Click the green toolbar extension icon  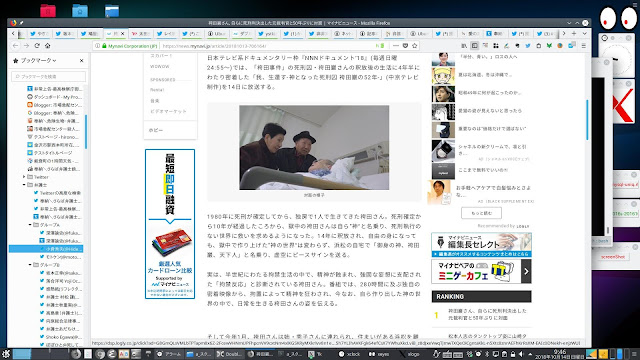(x=549, y=46)
